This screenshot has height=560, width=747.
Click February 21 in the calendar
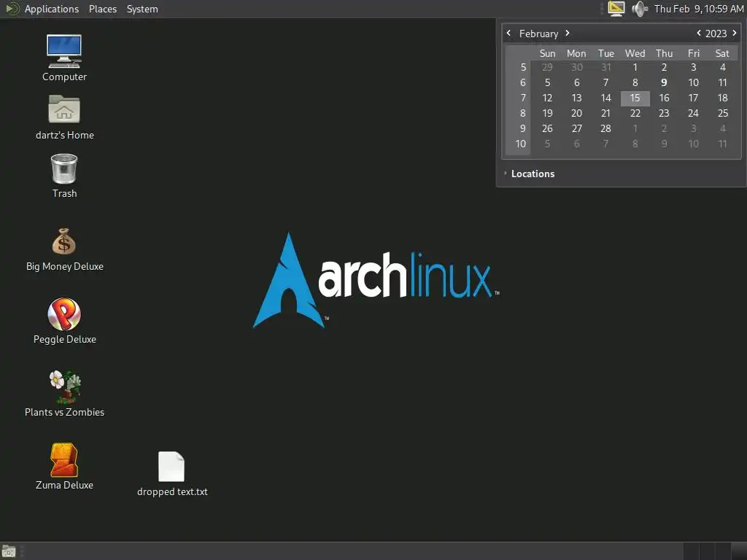point(606,113)
